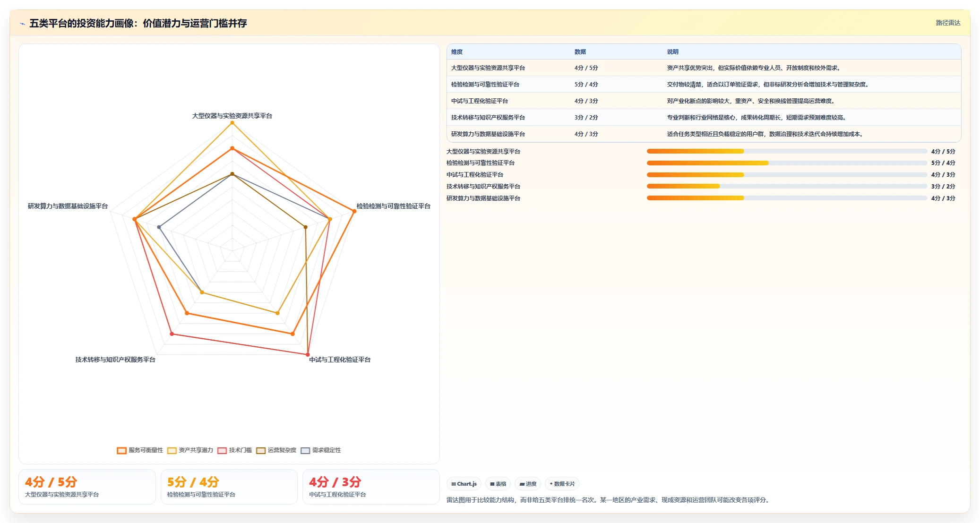Click the progress bar for 大型仪器与实验资源共享平台
Image resolution: width=980 pixels, height=523 pixels.
tap(787, 151)
